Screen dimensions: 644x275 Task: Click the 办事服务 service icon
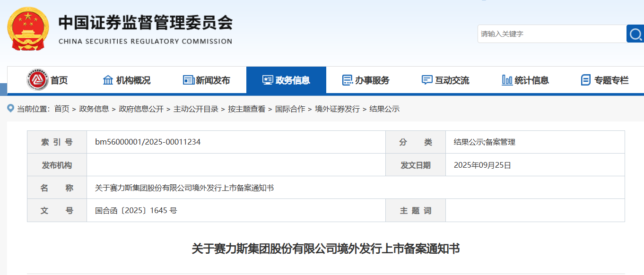coord(348,80)
